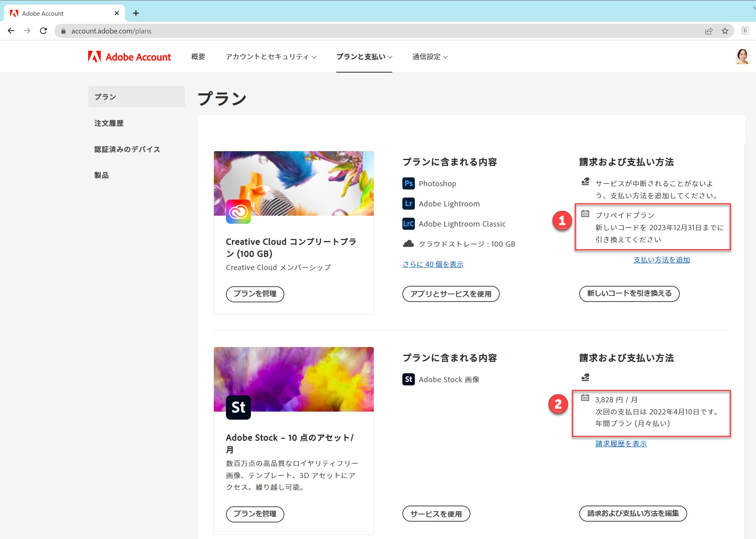Click the Adobe Account logo
Screen dimensions: 756x539
pos(129,57)
